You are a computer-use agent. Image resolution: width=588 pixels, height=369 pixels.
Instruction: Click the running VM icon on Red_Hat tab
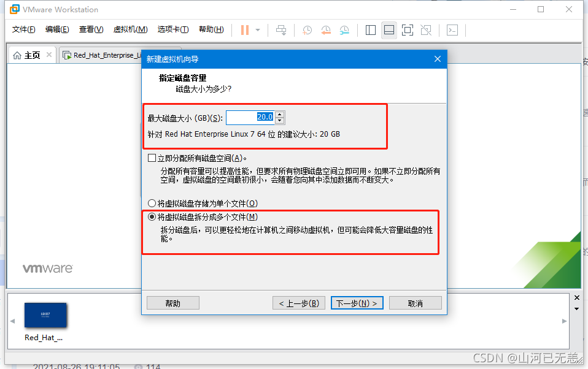67,55
